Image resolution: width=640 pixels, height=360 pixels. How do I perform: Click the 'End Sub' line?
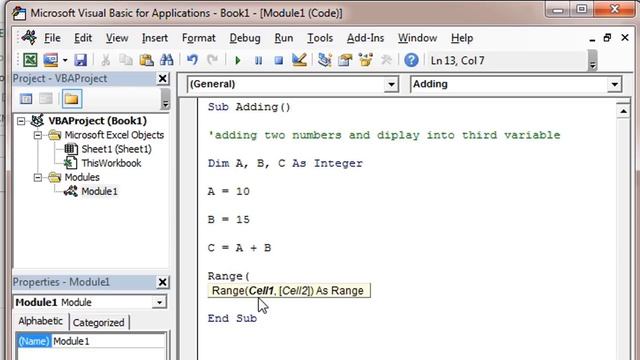pos(232,318)
